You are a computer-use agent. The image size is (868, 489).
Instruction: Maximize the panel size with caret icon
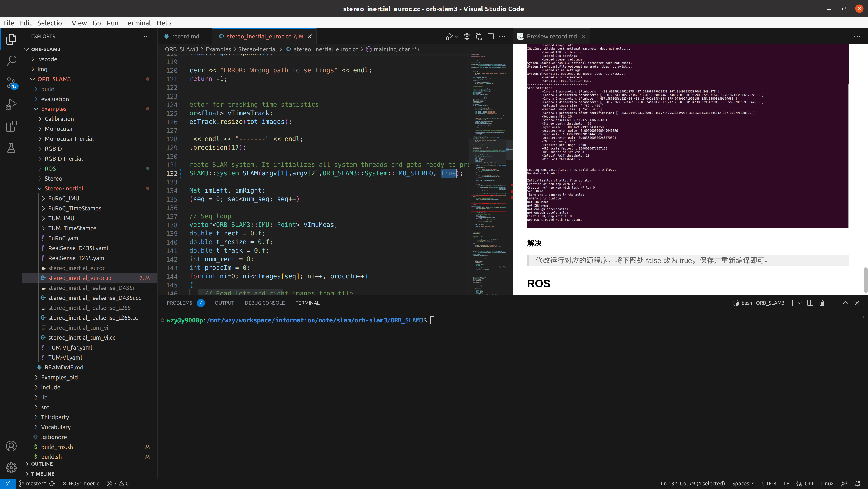pyautogui.click(x=845, y=303)
